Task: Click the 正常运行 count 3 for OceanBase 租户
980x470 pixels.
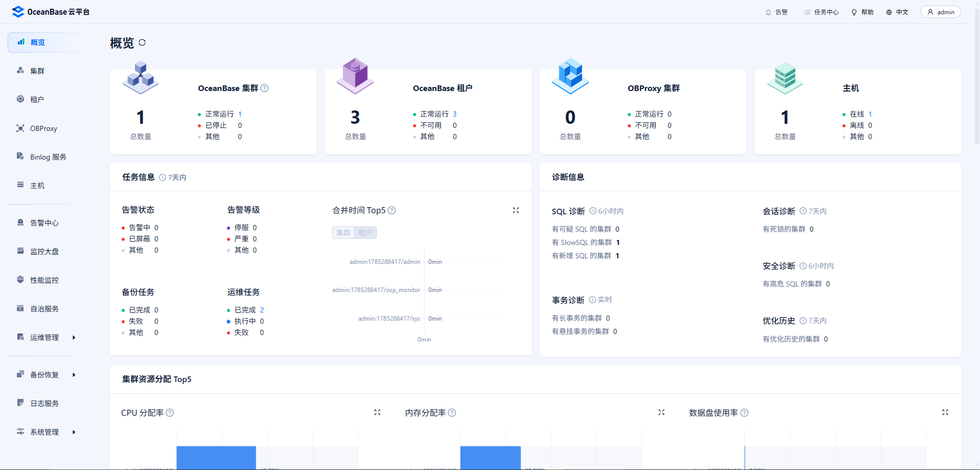Action: [x=454, y=114]
